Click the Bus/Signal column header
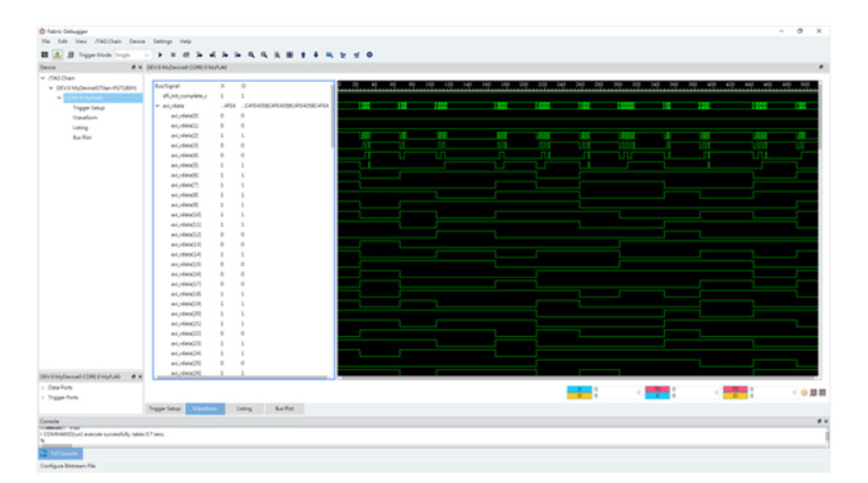 pos(168,86)
